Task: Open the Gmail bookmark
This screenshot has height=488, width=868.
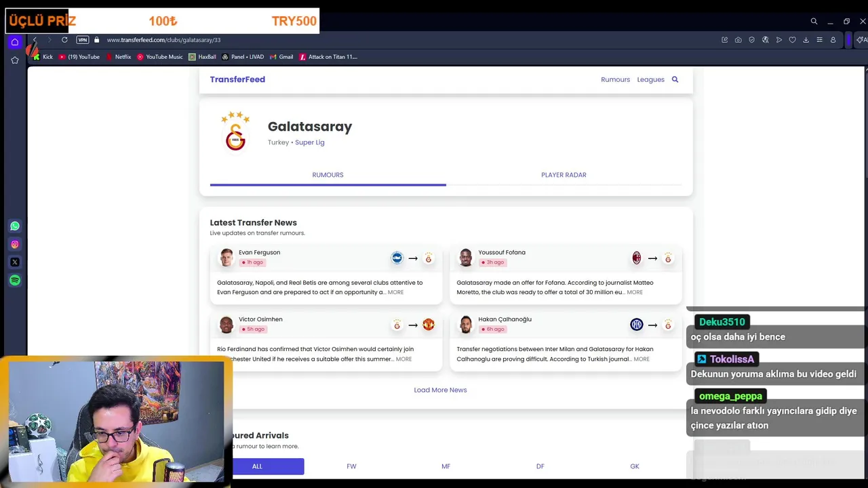Action: click(281, 57)
